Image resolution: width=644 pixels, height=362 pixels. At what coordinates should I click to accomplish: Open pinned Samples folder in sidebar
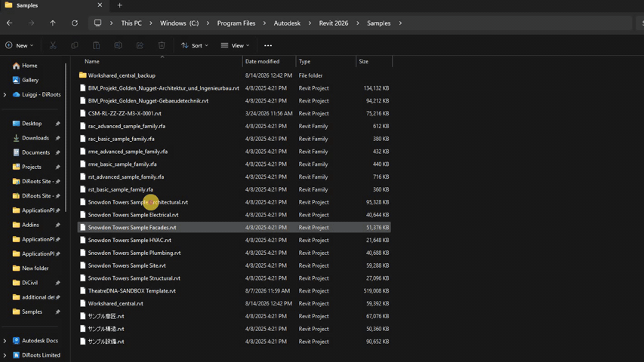coord(27,312)
